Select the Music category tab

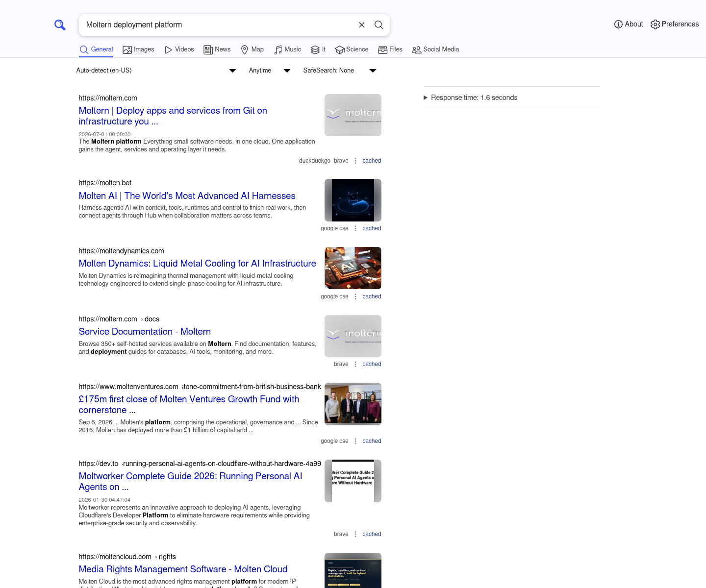288,49
